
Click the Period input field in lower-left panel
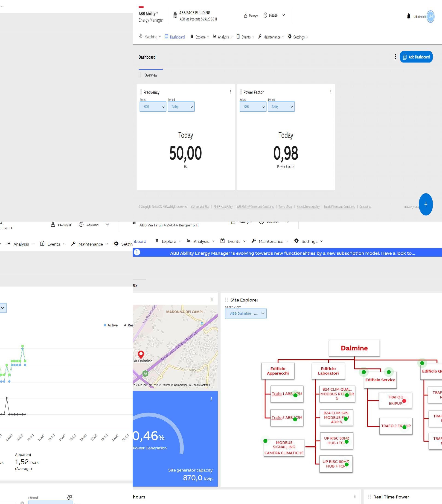(x=50, y=502)
